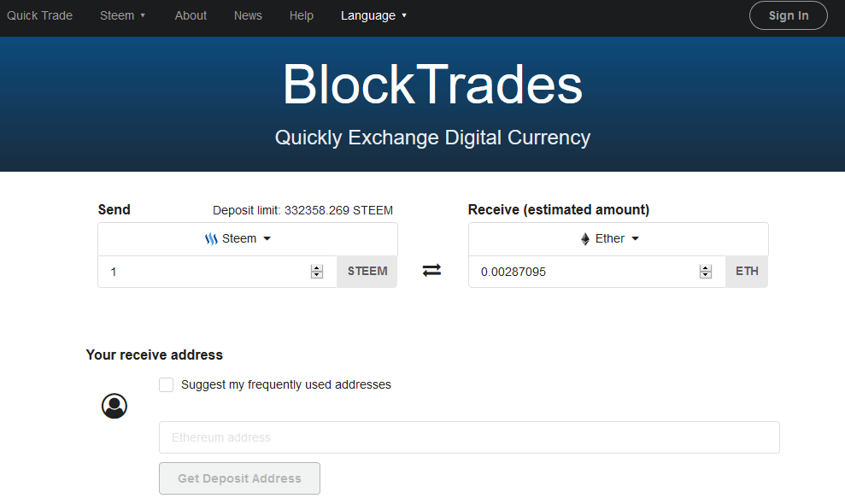Open the Steem send currency dropdown
Viewport: 845px width, 504px height.
point(248,239)
